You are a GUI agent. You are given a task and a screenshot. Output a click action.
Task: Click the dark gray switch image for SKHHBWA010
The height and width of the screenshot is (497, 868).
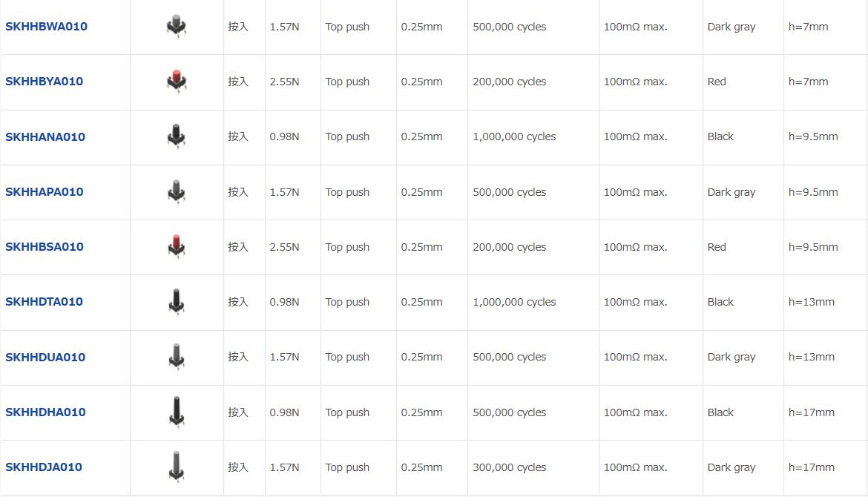tap(177, 27)
